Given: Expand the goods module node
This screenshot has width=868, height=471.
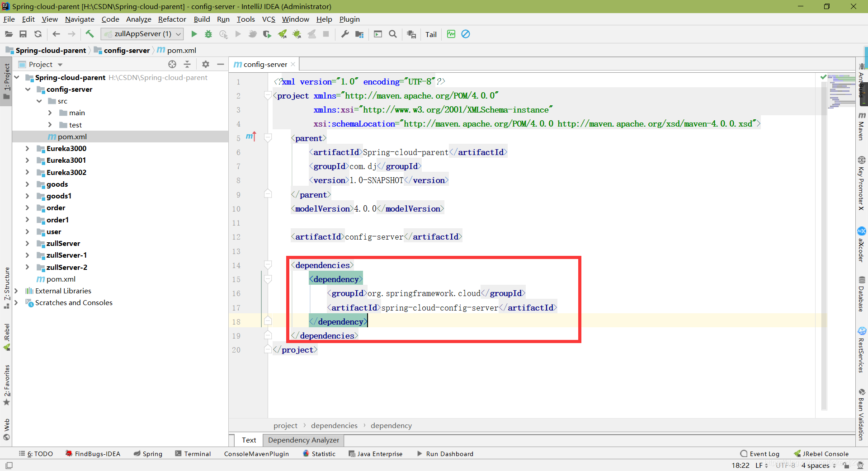Looking at the screenshot, I should [27, 184].
